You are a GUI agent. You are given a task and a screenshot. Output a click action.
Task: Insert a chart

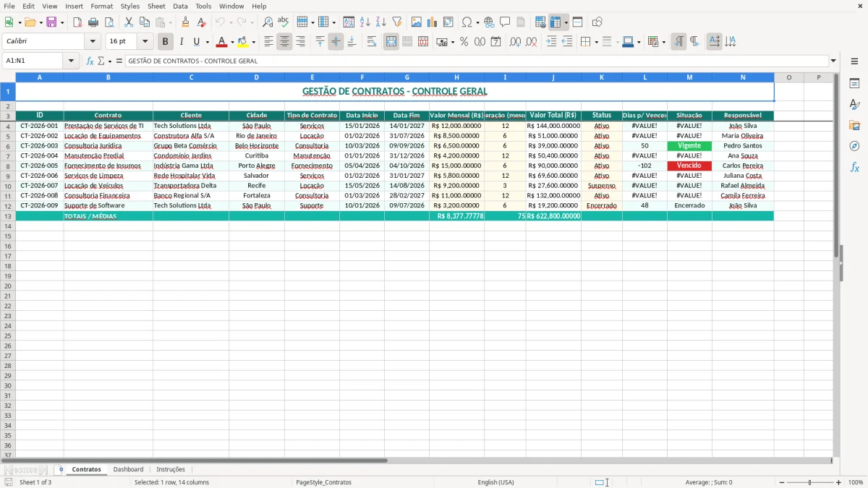pyautogui.click(x=433, y=22)
